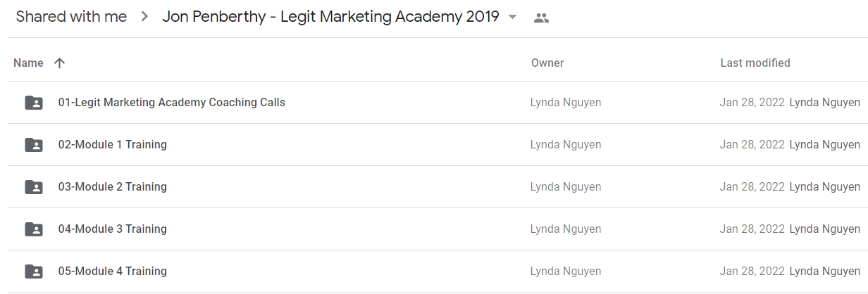Click the shared folder icon beside 02-Module 1 Training
Viewport: 868px width, 294px height.
point(33,145)
